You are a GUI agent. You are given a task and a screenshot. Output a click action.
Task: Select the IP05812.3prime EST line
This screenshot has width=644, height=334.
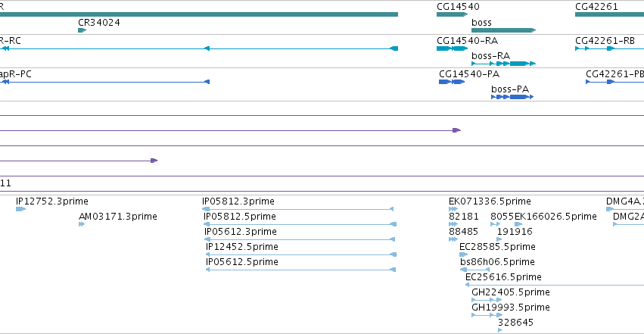tap(297, 209)
